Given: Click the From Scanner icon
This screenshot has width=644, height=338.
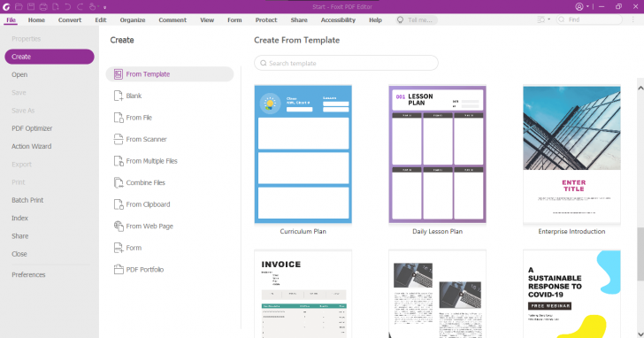Looking at the screenshot, I should tap(119, 139).
